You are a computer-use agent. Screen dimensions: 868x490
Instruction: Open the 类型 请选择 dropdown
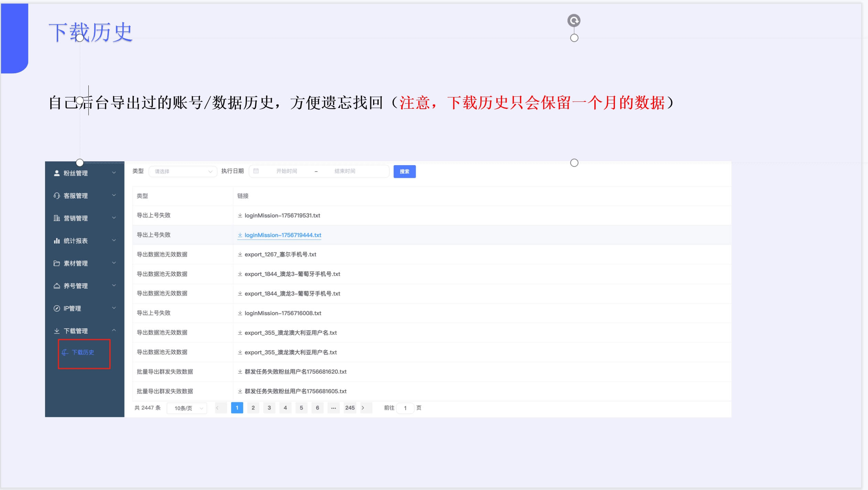[x=182, y=171]
